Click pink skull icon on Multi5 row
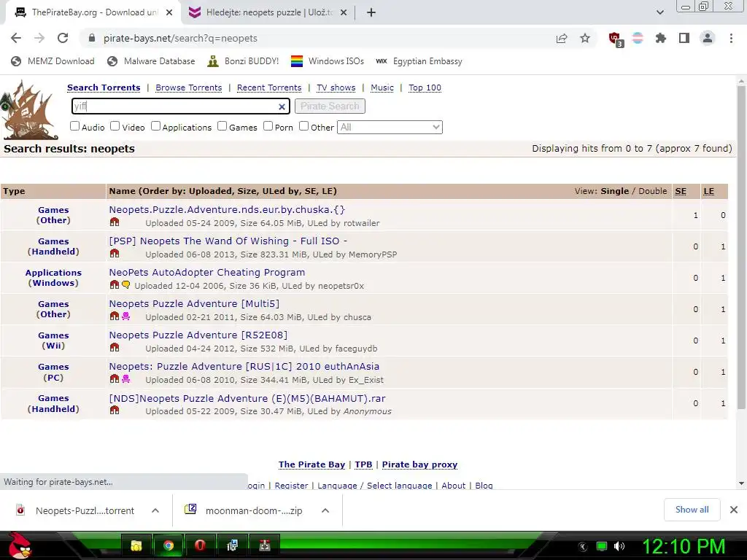This screenshot has width=747, height=560. pyautogui.click(x=125, y=316)
